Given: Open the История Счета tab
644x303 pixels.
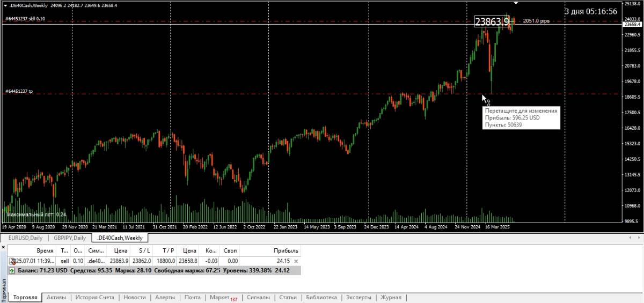Looking at the screenshot, I should [94, 297].
